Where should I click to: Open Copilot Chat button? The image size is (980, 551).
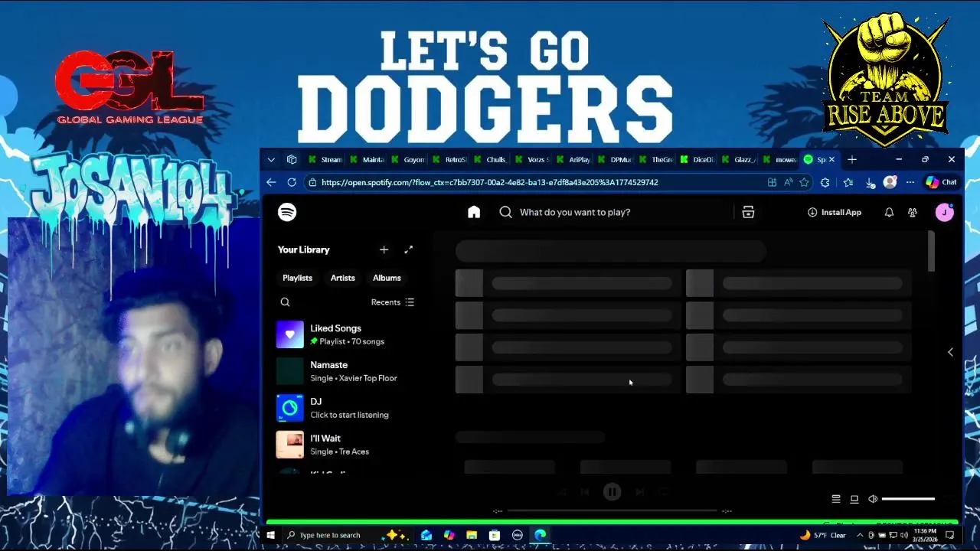tap(941, 182)
